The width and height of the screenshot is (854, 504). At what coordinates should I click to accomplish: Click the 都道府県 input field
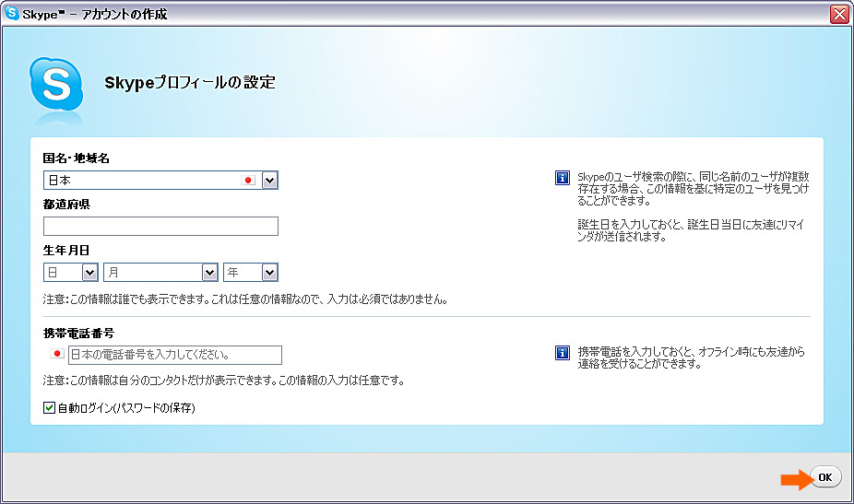click(x=160, y=227)
